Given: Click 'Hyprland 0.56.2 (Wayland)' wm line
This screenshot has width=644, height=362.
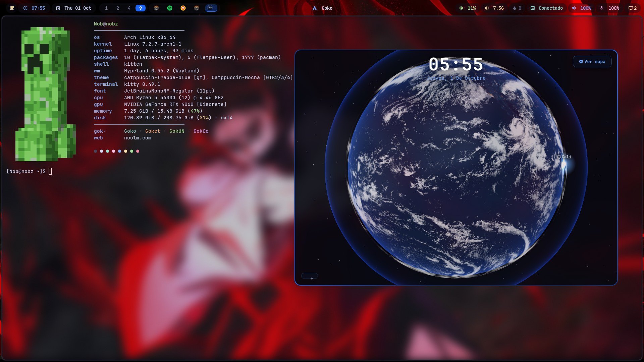Looking at the screenshot, I should point(162,71).
